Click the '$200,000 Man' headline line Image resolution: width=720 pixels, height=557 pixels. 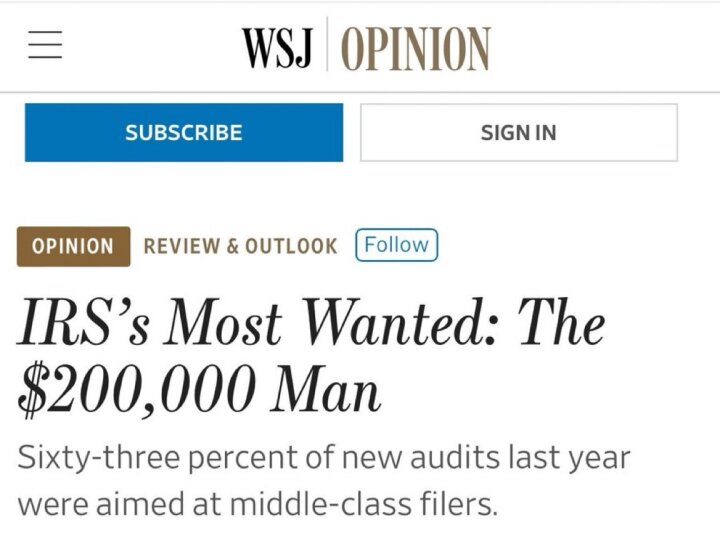[199, 389]
